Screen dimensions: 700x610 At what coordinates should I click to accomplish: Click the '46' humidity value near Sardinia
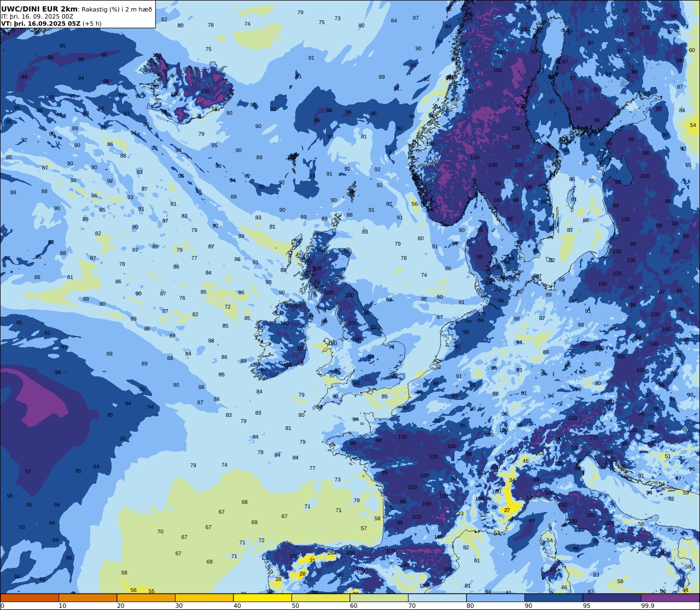point(564,588)
